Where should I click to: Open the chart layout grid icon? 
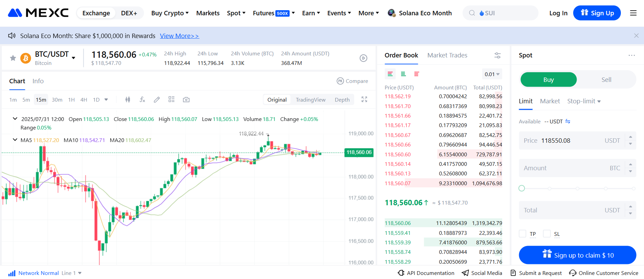[172, 99]
